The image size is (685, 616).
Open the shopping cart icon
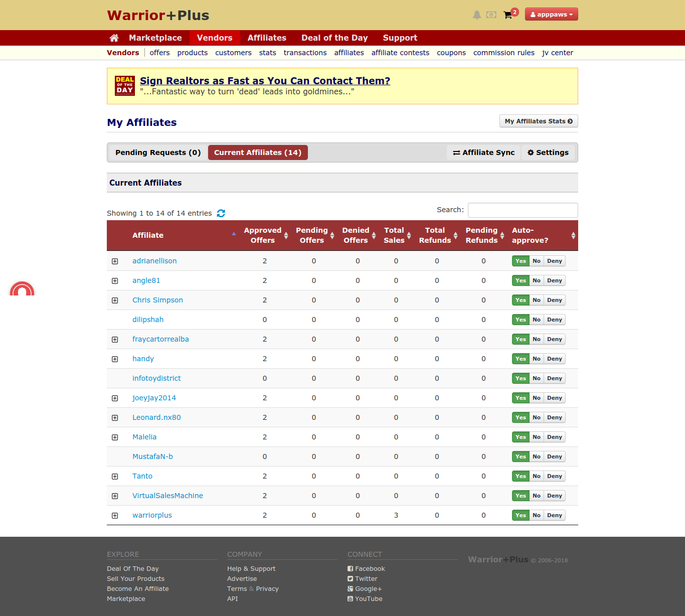pyautogui.click(x=508, y=15)
